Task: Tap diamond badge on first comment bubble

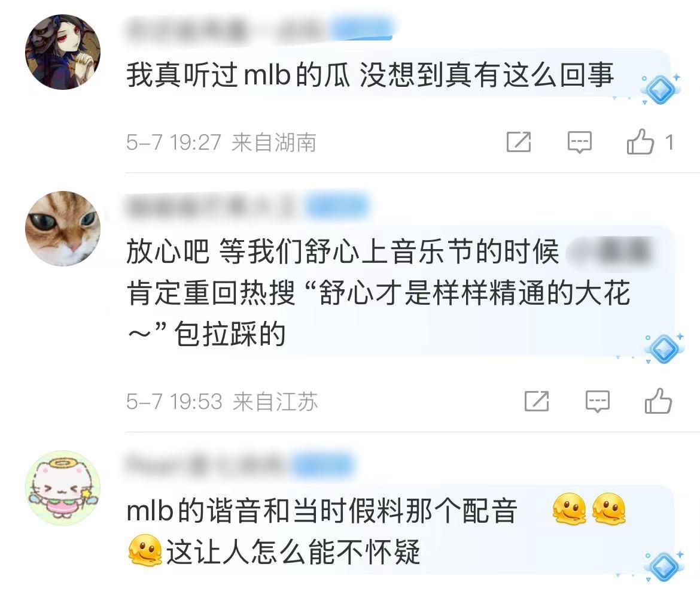Action: coord(661,89)
